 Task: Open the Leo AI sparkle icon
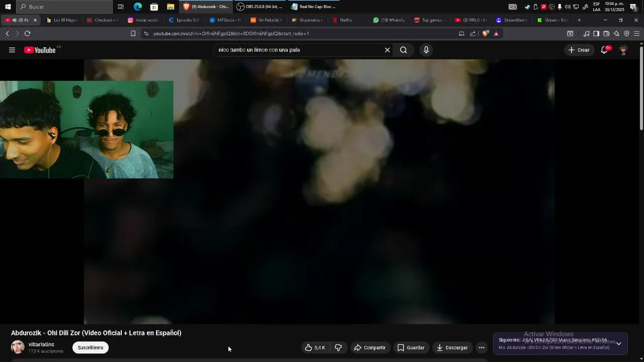tap(616, 34)
